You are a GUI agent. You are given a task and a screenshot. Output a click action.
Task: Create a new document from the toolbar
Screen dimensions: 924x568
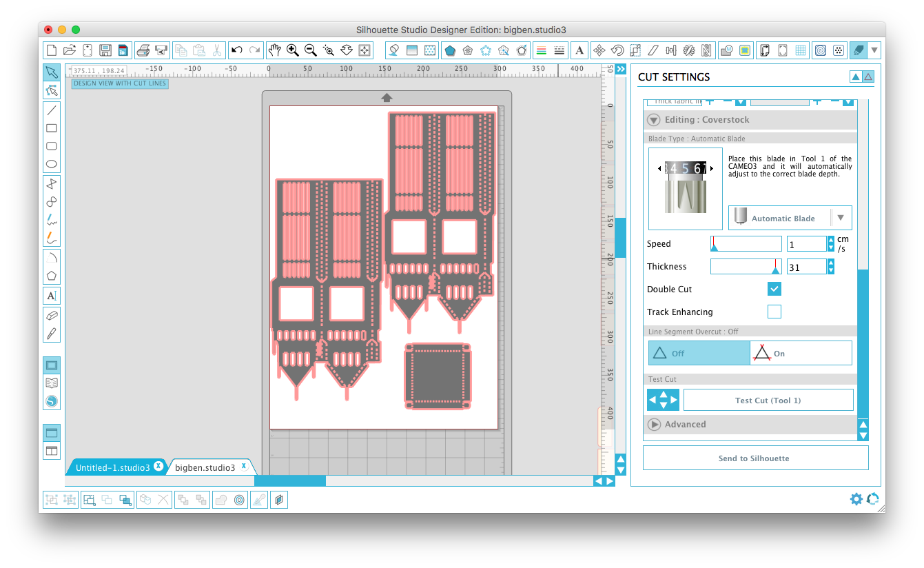pyautogui.click(x=51, y=50)
